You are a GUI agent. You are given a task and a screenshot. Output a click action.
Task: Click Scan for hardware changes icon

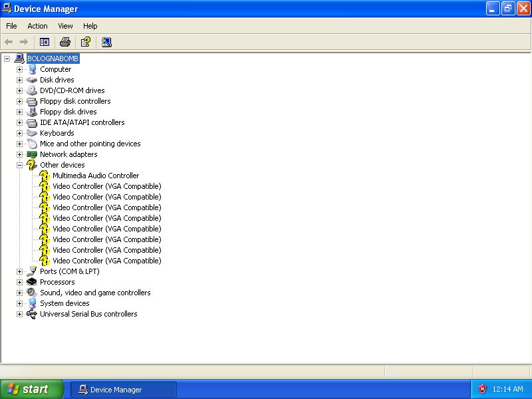(x=106, y=42)
